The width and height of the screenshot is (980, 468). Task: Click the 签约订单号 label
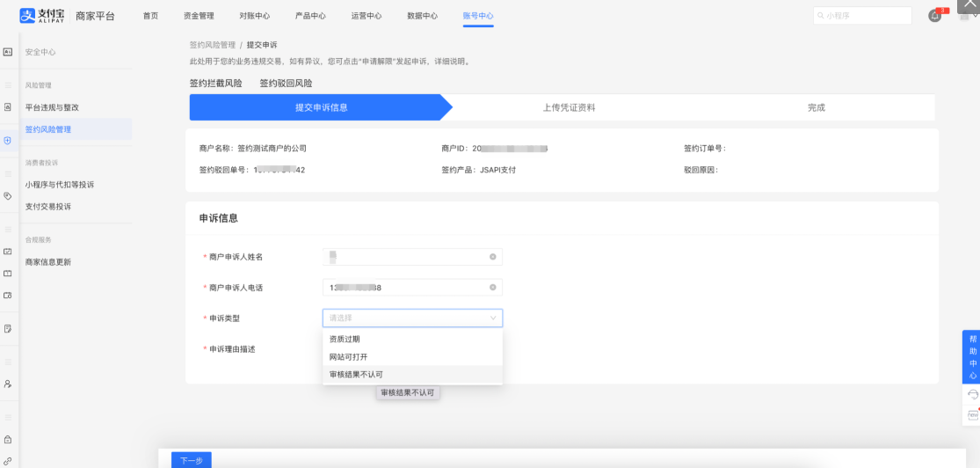point(705,149)
